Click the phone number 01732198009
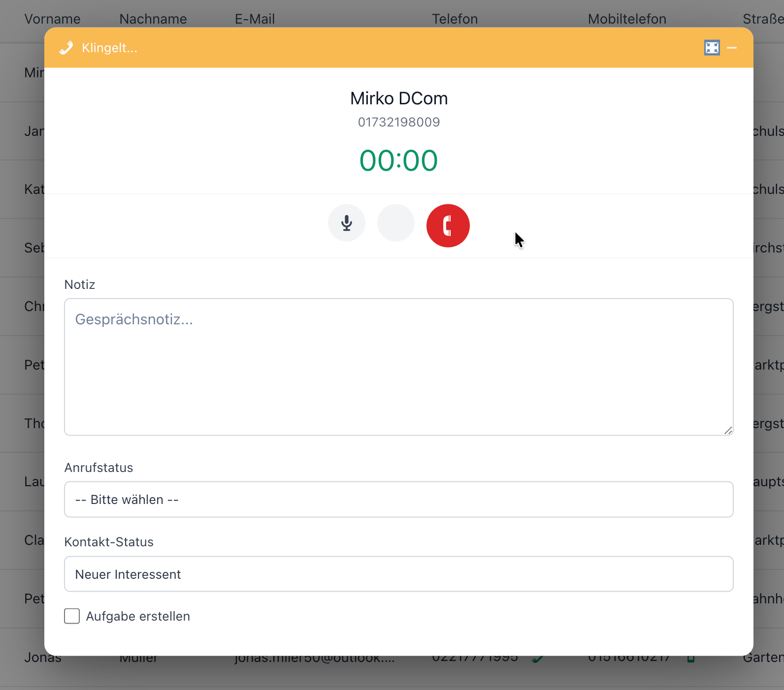The width and height of the screenshot is (784, 690). click(399, 122)
